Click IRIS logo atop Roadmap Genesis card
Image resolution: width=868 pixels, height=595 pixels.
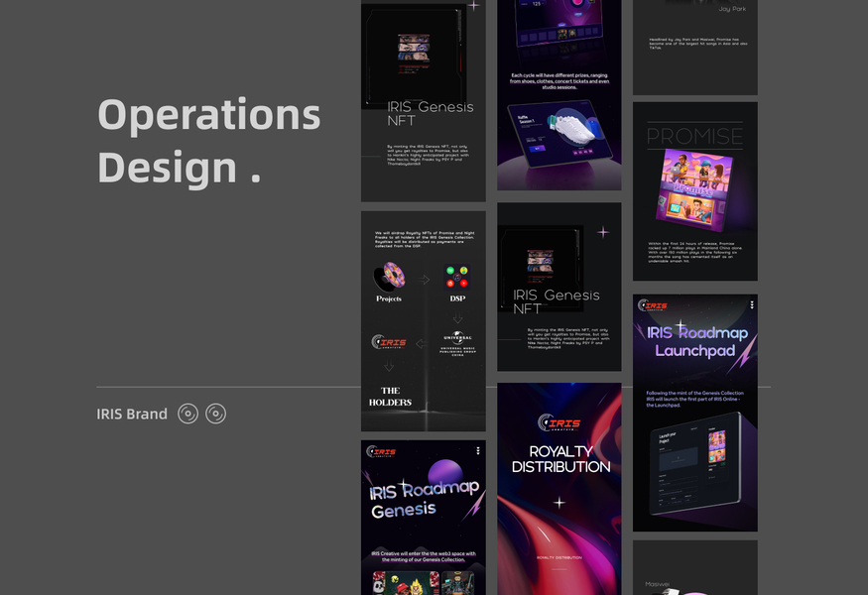(381, 452)
